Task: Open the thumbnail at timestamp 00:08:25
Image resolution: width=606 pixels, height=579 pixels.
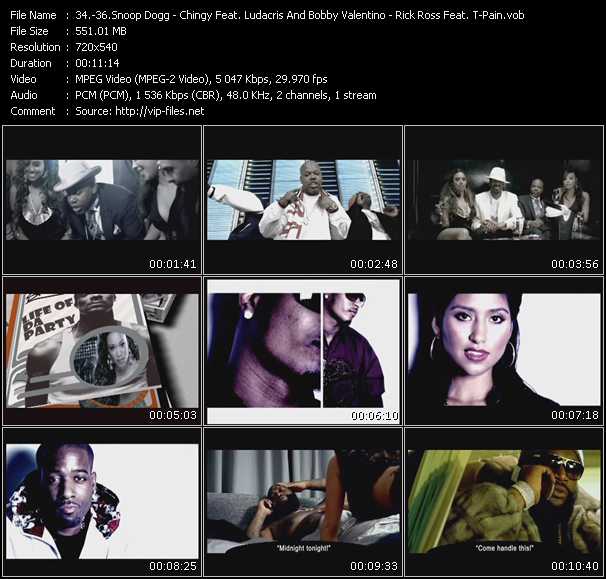Action: [x=102, y=502]
